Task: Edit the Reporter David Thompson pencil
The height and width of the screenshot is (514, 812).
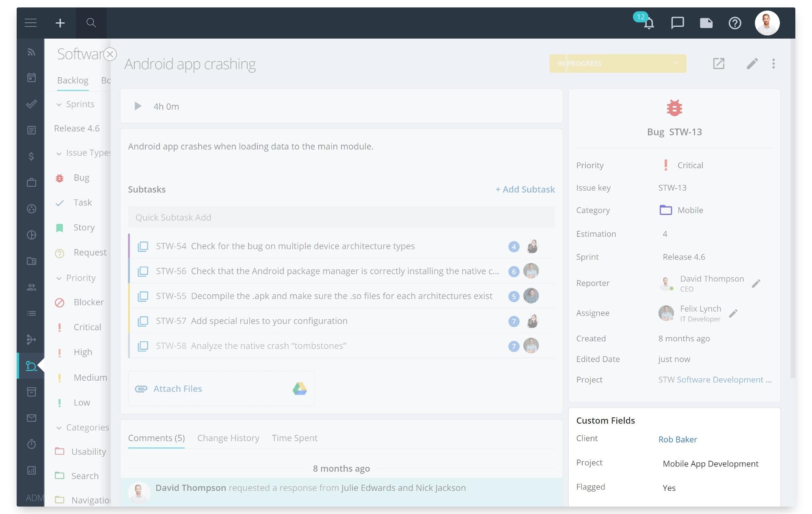Action: [756, 283]
